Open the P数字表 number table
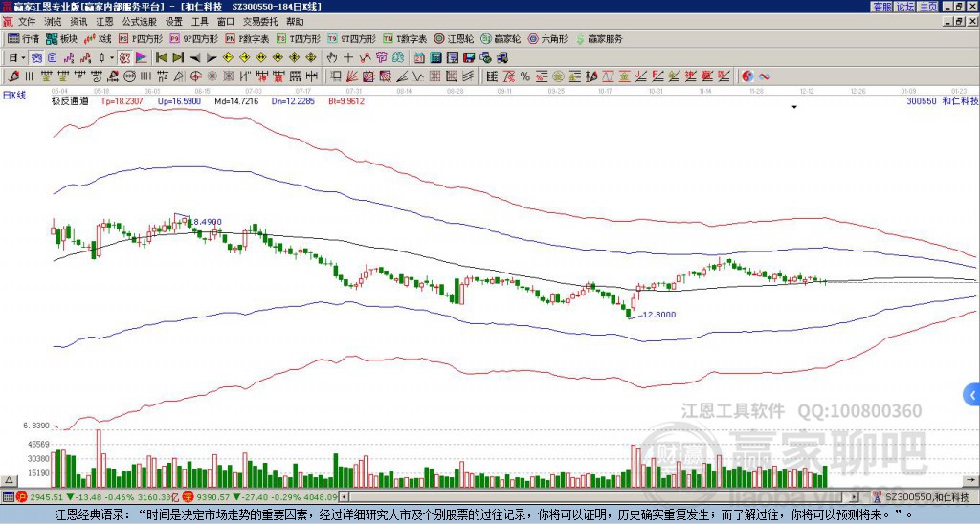 (x=247, y=38)
